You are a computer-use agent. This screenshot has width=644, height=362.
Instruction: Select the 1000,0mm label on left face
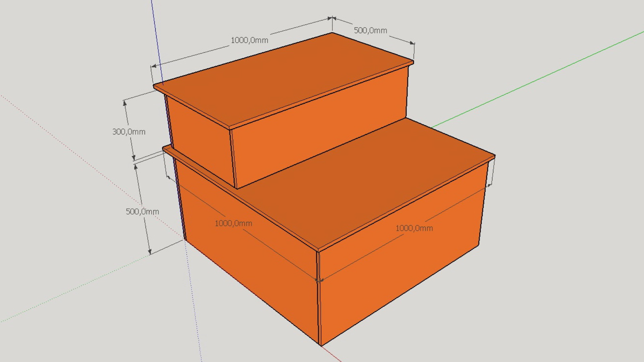pyautogui.click(x=233, y=223)
